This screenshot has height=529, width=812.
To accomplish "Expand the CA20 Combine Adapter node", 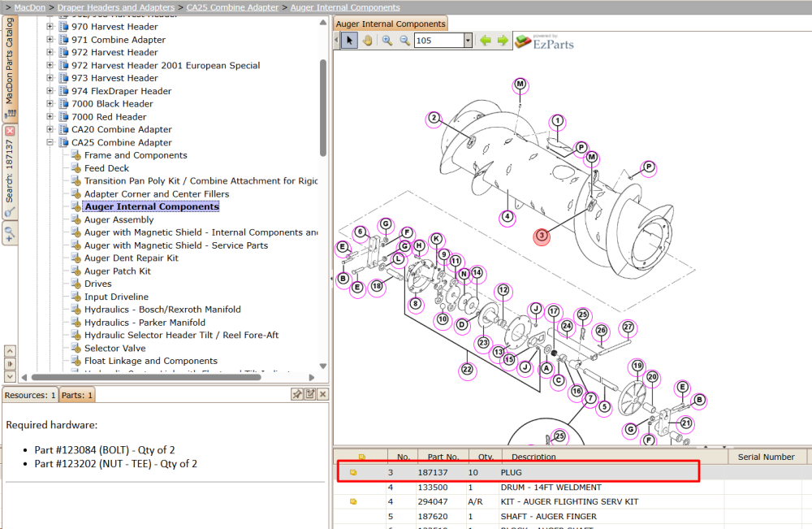I will tap(50, 129).
